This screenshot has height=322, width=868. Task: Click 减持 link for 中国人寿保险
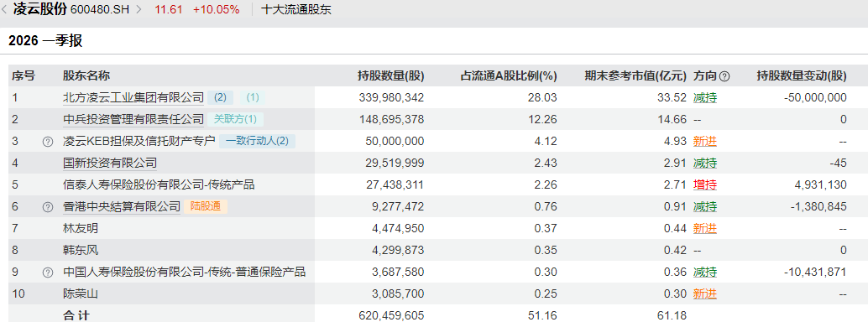click(x=704, y=273)
